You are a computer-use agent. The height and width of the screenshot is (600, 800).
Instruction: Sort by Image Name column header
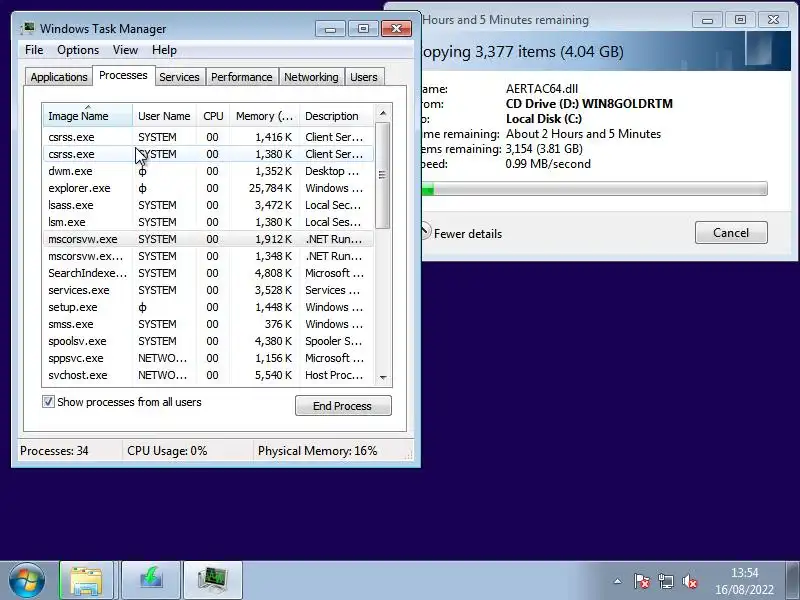88,116
